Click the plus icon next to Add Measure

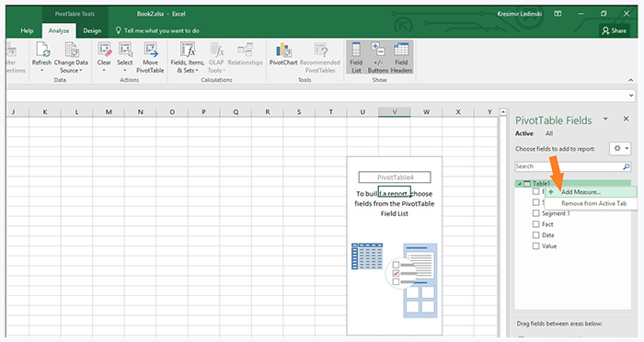(551, 192)
